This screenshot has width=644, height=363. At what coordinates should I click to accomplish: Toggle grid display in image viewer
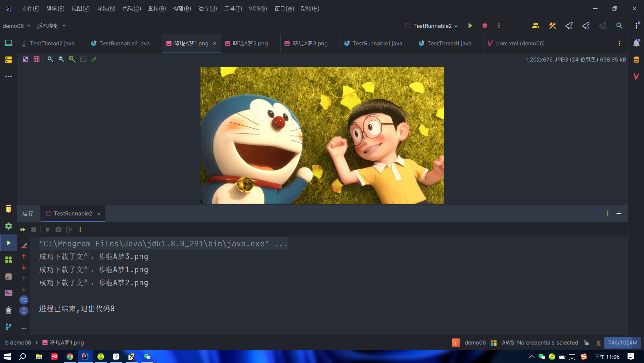pos(37,59)
